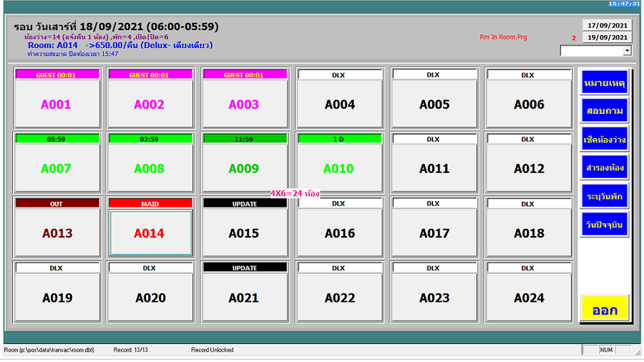Click the black UPDATE label above A021

pyautogui.click(x=244, y=268)
